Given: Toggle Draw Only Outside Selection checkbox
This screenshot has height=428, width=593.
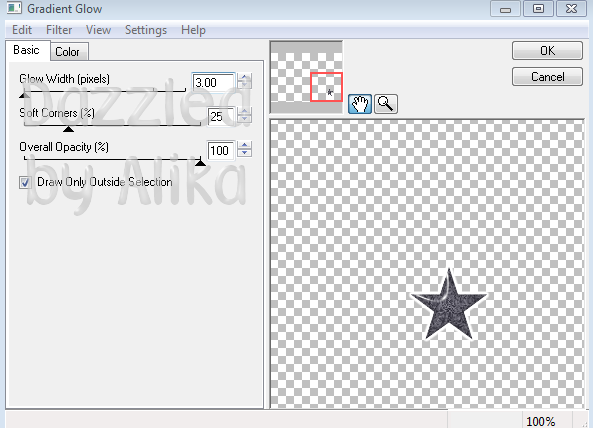Looking at the screenshot, I should point(25,183).
